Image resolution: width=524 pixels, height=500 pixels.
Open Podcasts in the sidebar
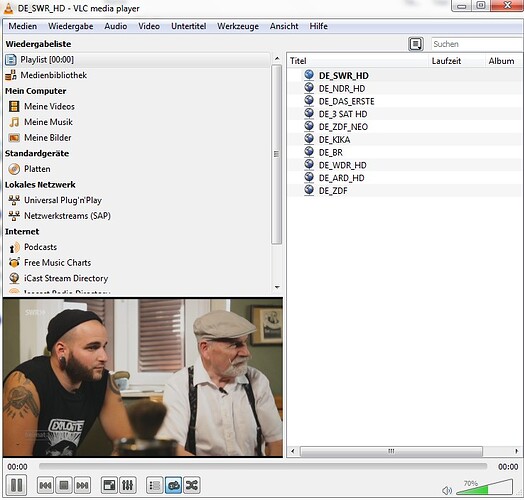pyautogui.click(x=40, y=247)
